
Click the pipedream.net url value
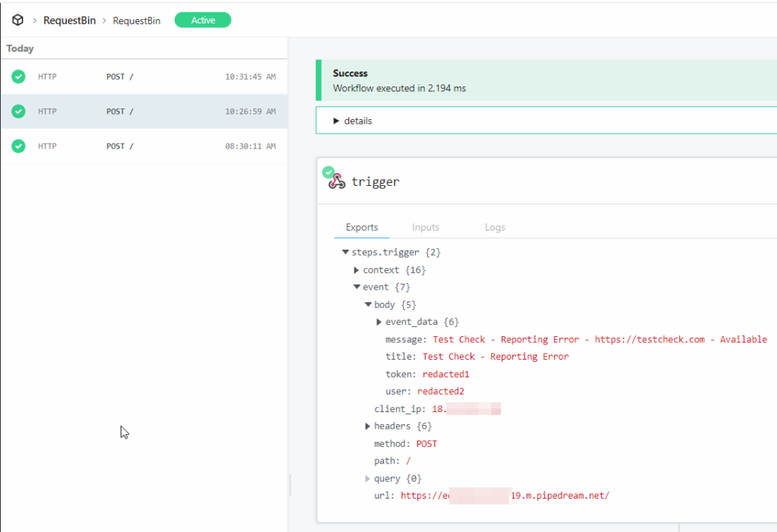click(505, 496)
